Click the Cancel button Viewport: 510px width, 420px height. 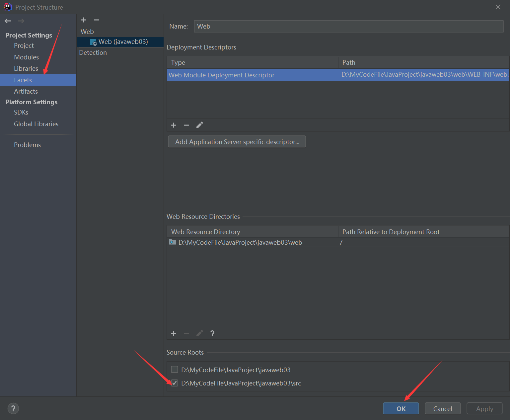tap(443, 408)
